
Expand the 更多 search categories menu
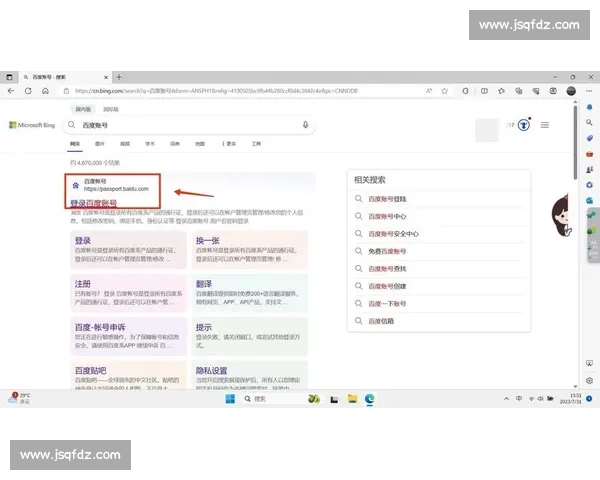[x=229, y=144]
